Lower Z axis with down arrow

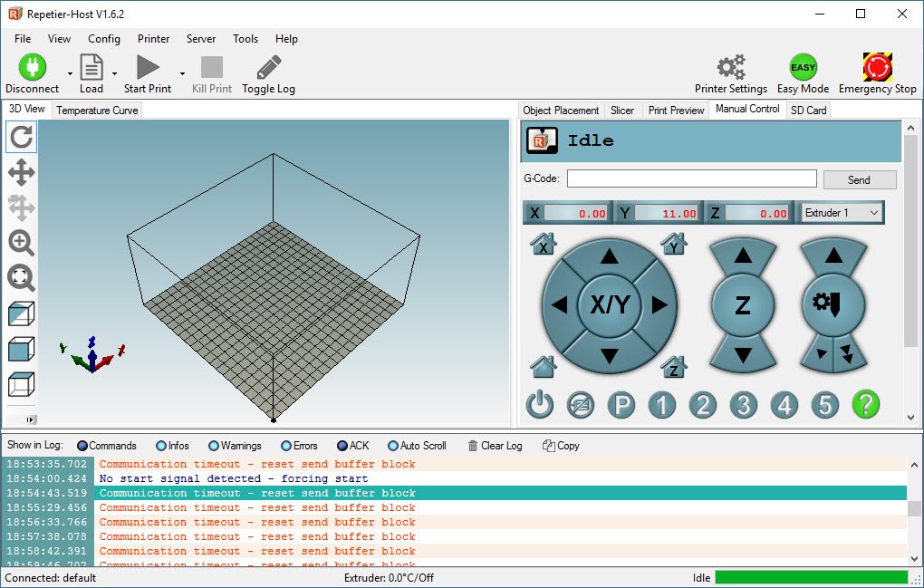(743, 354)
